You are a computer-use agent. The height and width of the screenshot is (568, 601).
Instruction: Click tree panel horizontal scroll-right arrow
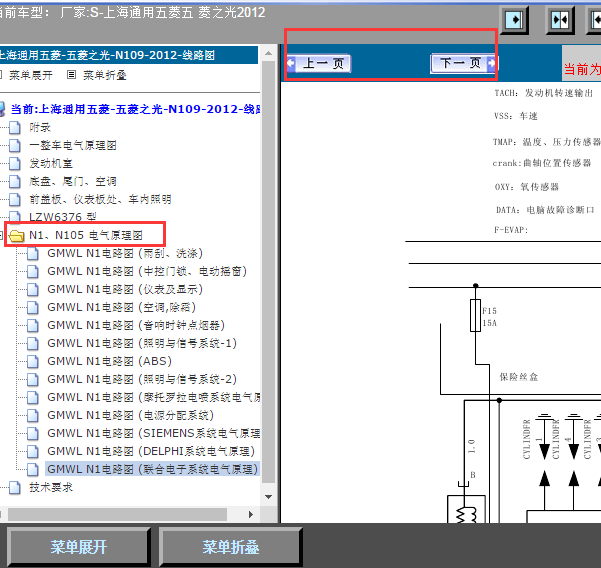(x=251, y=514)
